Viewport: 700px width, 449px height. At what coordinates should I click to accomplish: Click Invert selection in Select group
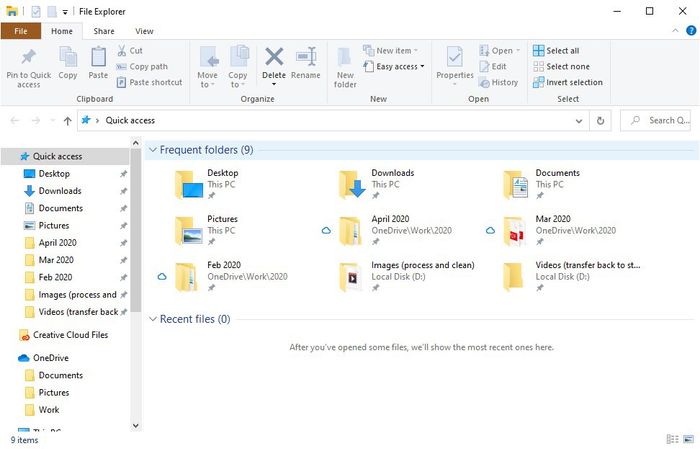[x=568, y=82]
